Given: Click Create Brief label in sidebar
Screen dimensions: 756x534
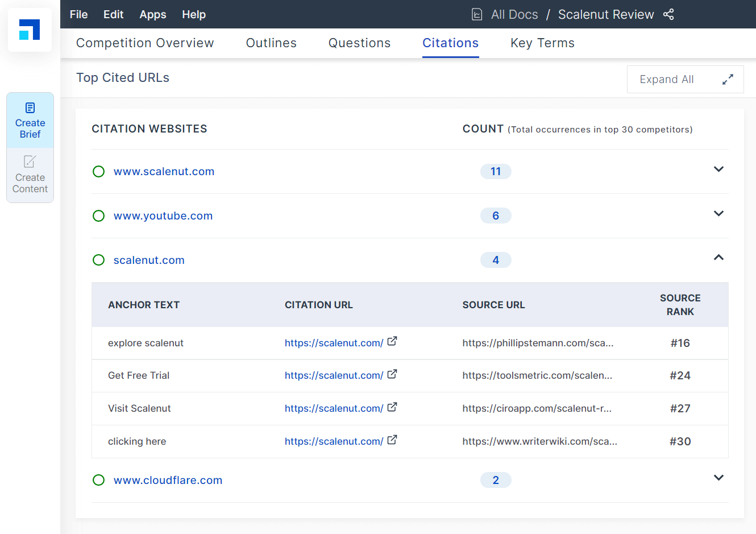Looking at the screenshot, I should 30,129.
